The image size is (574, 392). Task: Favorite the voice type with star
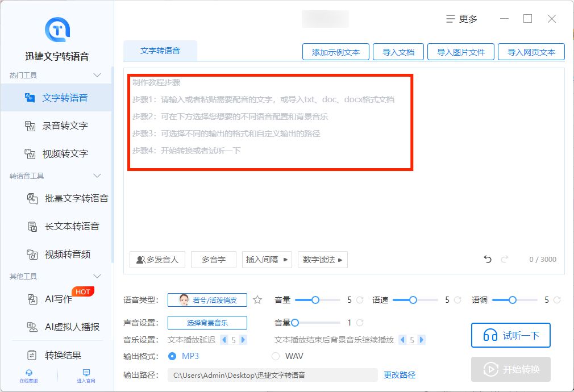pos(257,300)
